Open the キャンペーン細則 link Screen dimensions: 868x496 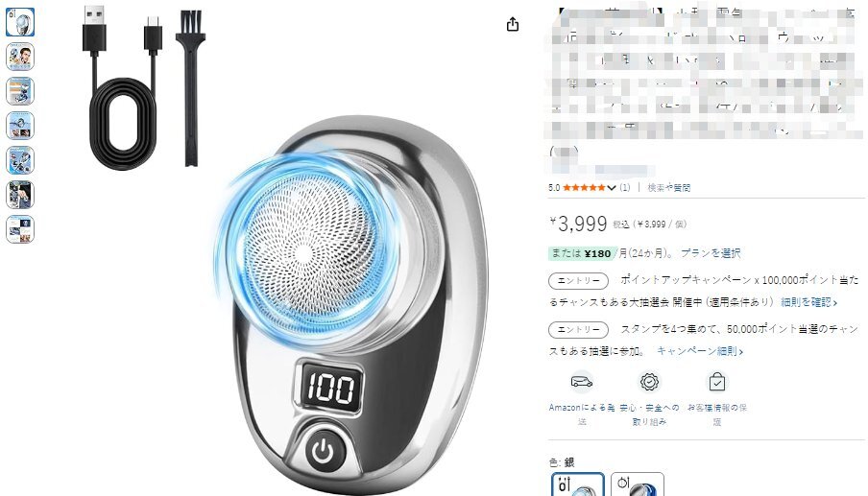(700, 351)
